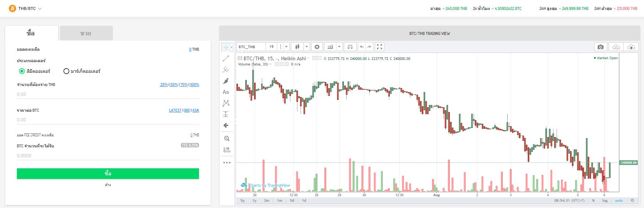
Task: Select the Aa text annotation tool
Action: click(226, 92)
